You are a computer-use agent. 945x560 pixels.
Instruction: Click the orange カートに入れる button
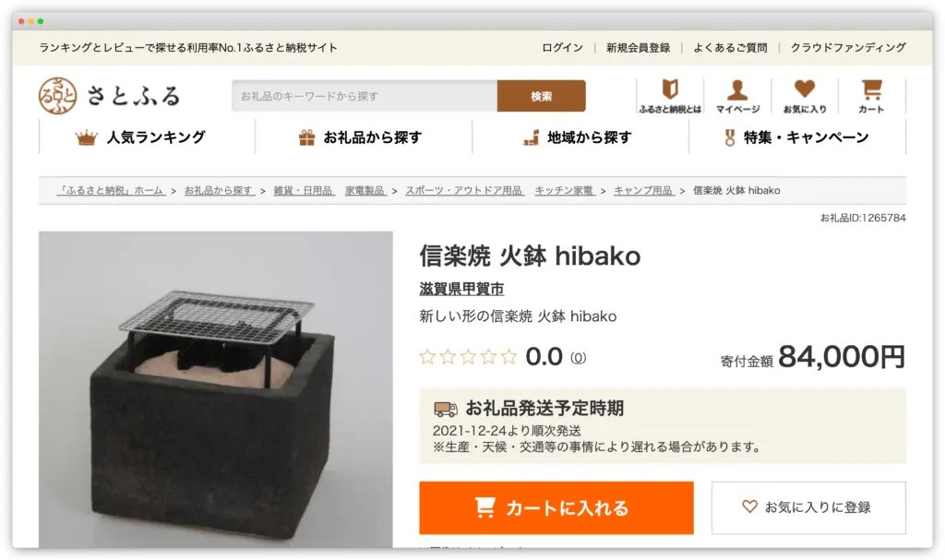tap(556, 507)
